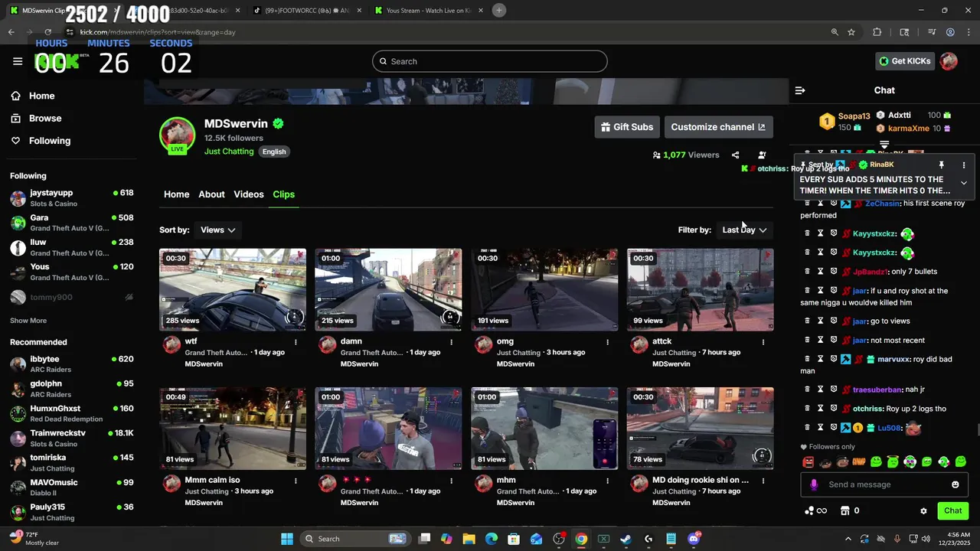Collapse the chat panel
This screenshot has width=980, height=551.
tap(800, 90)
